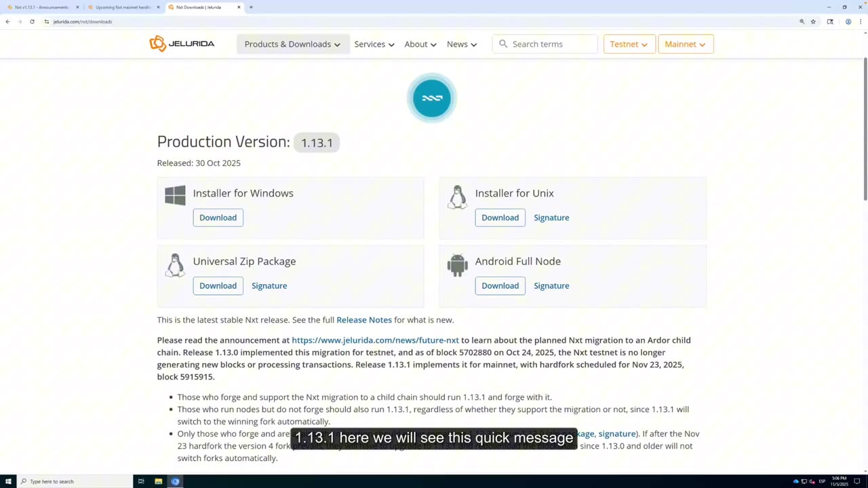This screenshot has height=488, width=868.
Task: Switch to the Upcoming Nxt mainnet hardfork tab
Action: [122, 7]
